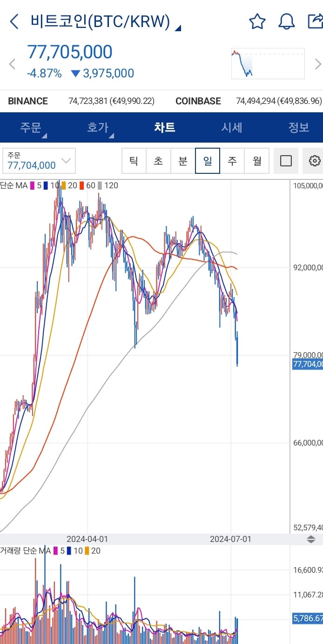
Task: Switch to the 정보 tab
Action: (299, 127)
